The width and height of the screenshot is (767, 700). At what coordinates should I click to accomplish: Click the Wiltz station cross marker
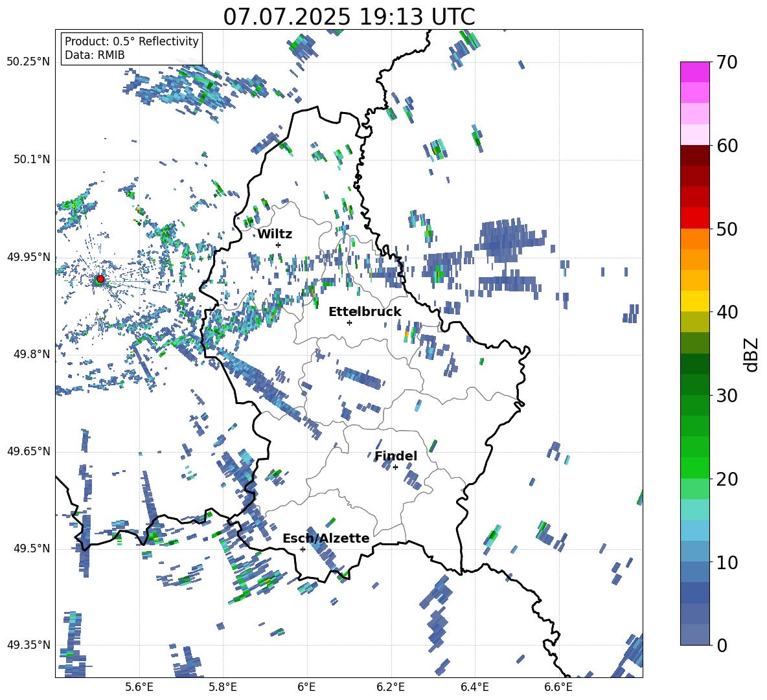(279, 245)
